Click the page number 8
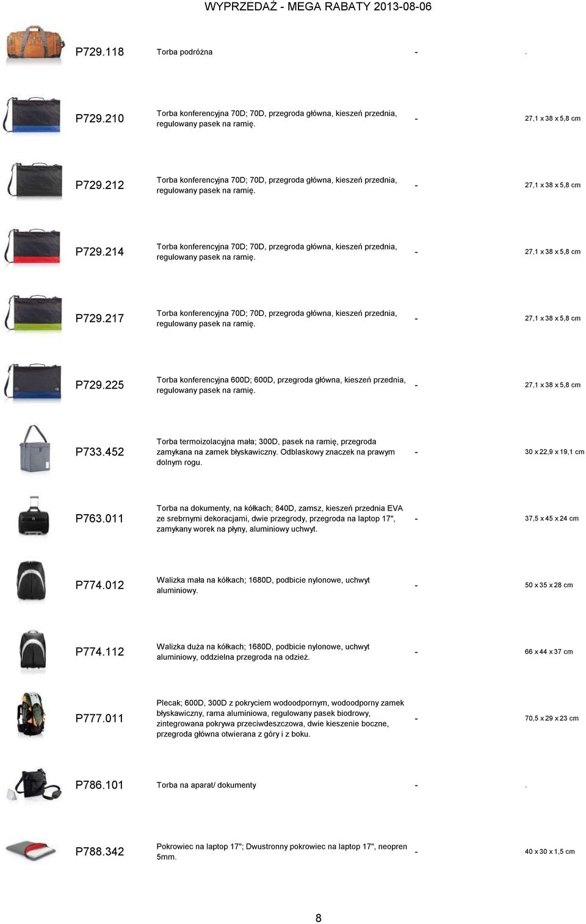586x924 pixels. tap(318, 918)
